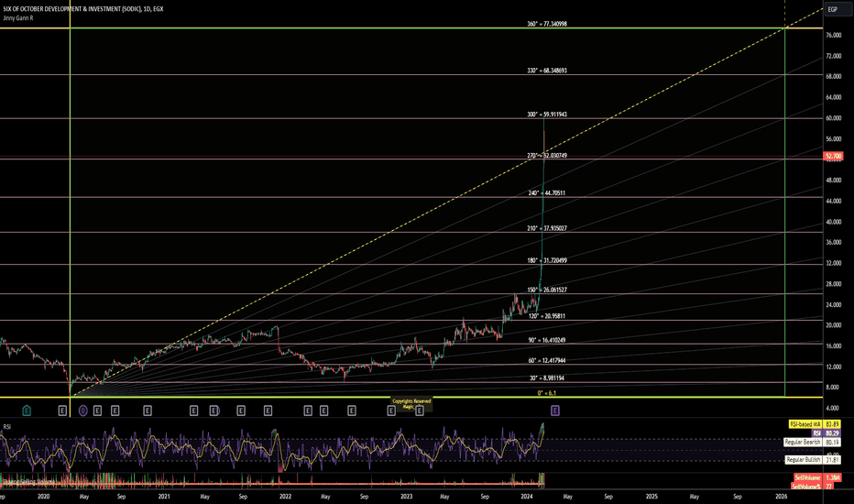The height and width of the screenshot is (504, 854).
Task: Click 2025 on the time axis
Action: coord(651,497)
